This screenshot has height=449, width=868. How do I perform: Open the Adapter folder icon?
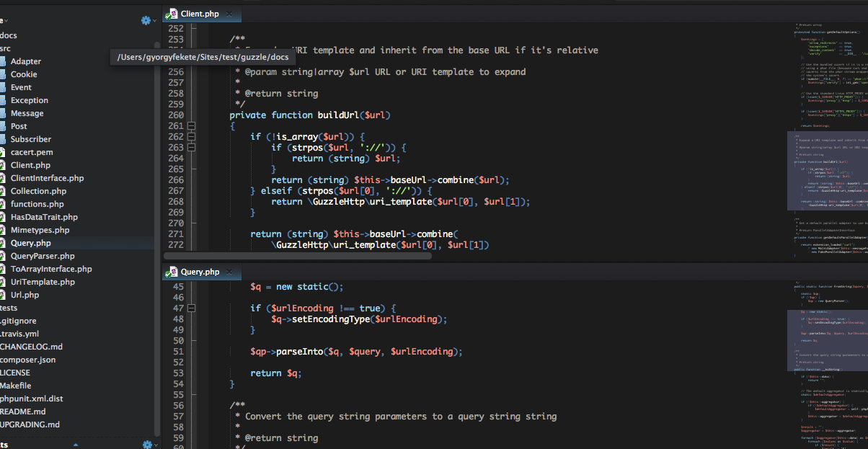pos(4,61)
